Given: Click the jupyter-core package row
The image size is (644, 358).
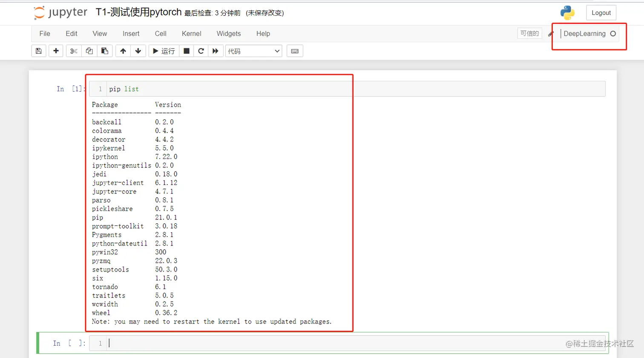Looking at the screenshot, I should (x=133, y=192).
